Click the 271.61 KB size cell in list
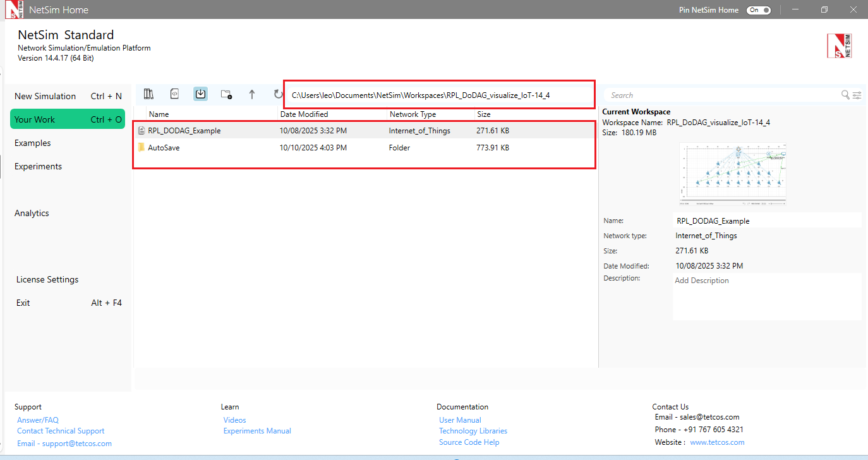This screenshot has width=868, height=460. 493,131
